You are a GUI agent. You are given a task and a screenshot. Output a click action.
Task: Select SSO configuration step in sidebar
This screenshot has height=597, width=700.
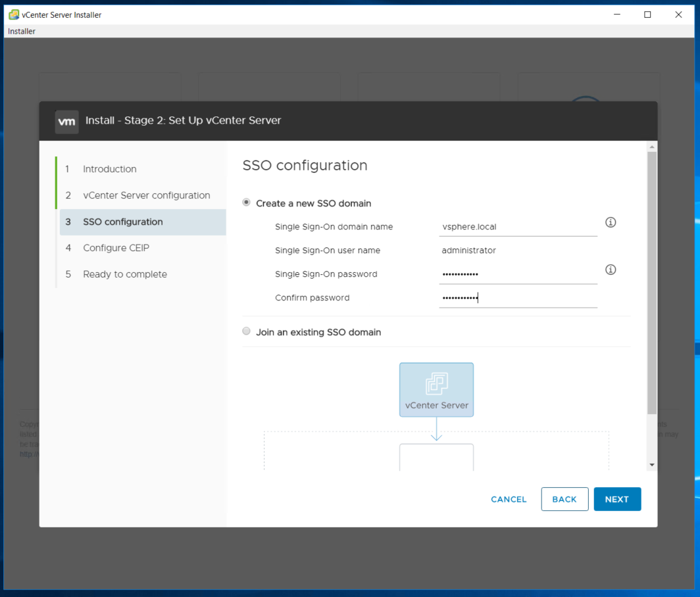click(x=122, y=222)
